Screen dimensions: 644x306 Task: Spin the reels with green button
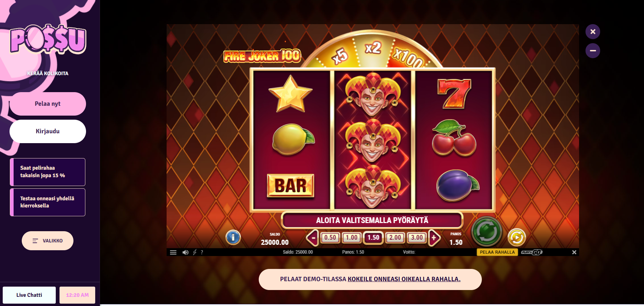(x=487, y=232)
